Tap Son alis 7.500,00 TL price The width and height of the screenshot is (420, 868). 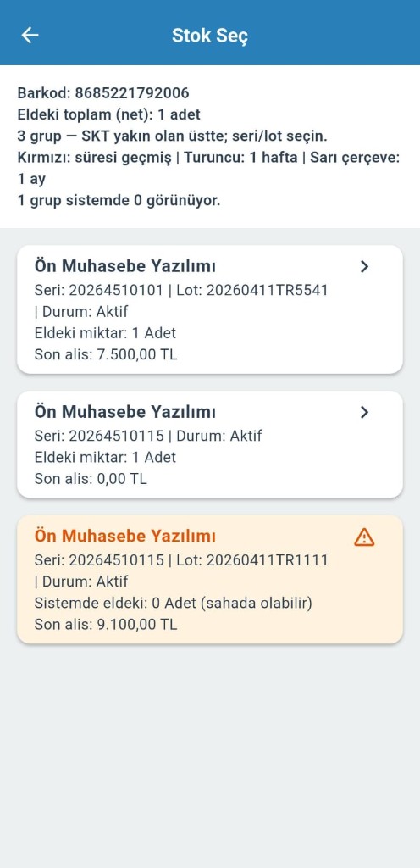[106, 355]
